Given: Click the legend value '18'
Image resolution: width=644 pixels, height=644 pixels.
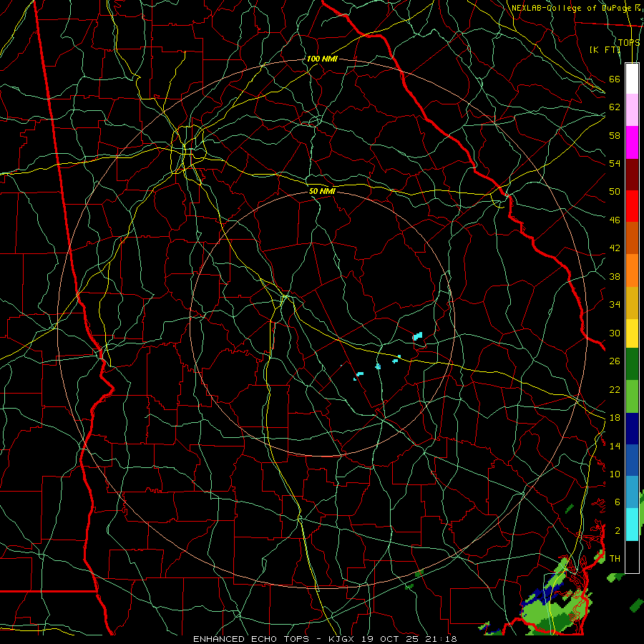Looking at the screenshot, I should pyautogui.click(x=615, y=418).
